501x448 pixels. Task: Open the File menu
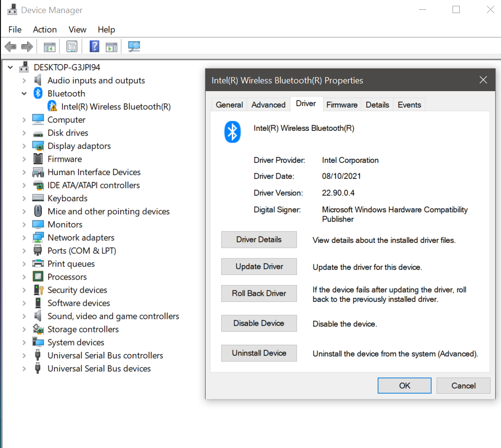coord(15,30)
